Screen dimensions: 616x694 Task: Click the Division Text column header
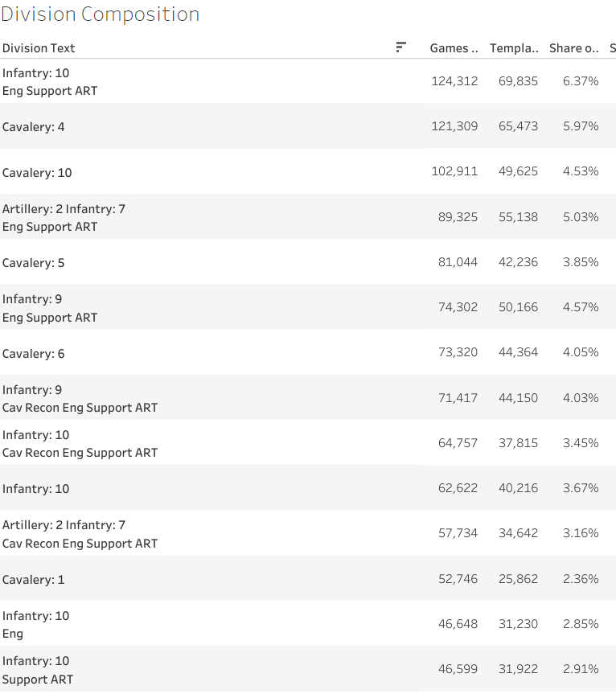click(x=39, y=48)
